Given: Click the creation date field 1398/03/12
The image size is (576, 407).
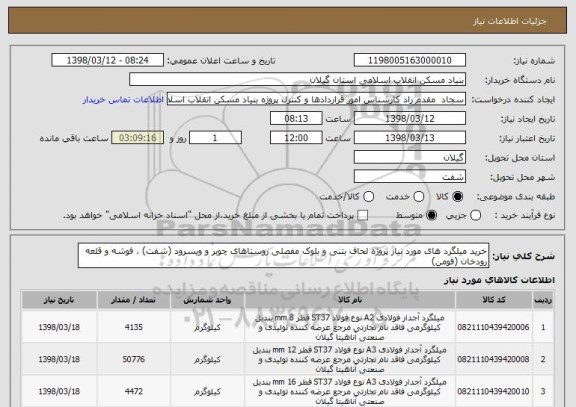Looking at the screenshot, I should tap(410, 119).
